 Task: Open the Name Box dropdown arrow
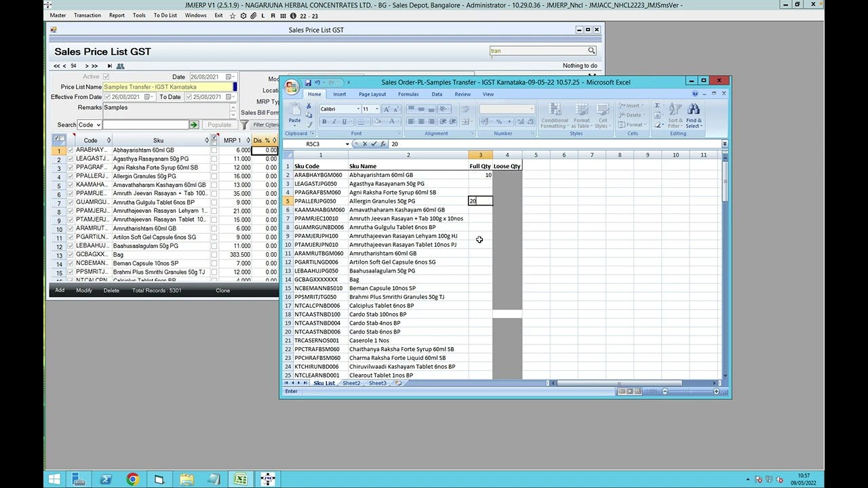pos(347,144)
